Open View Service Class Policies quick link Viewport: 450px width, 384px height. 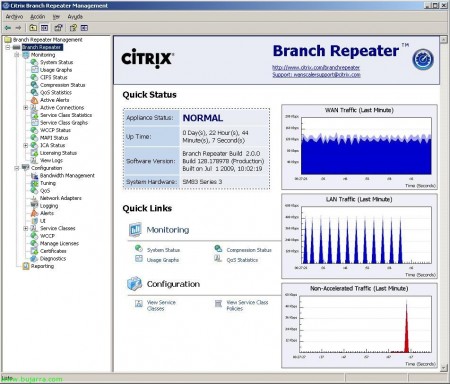tap(247, 305)
